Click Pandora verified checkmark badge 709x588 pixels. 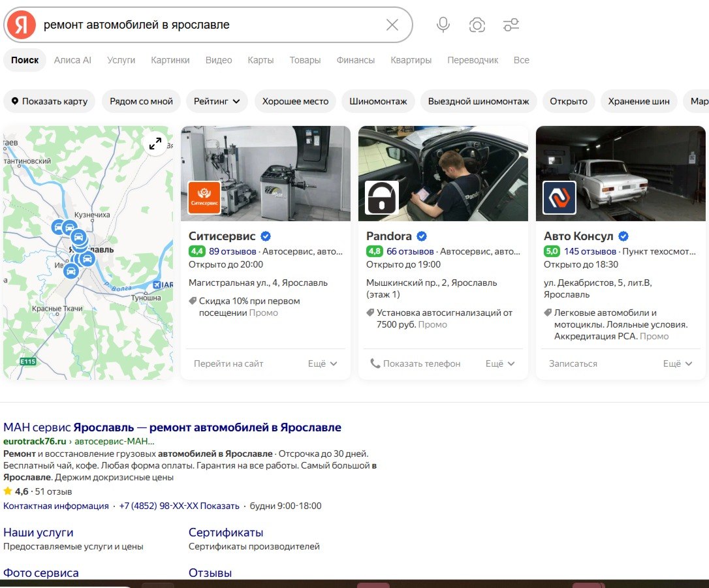(x=422, y=236)
